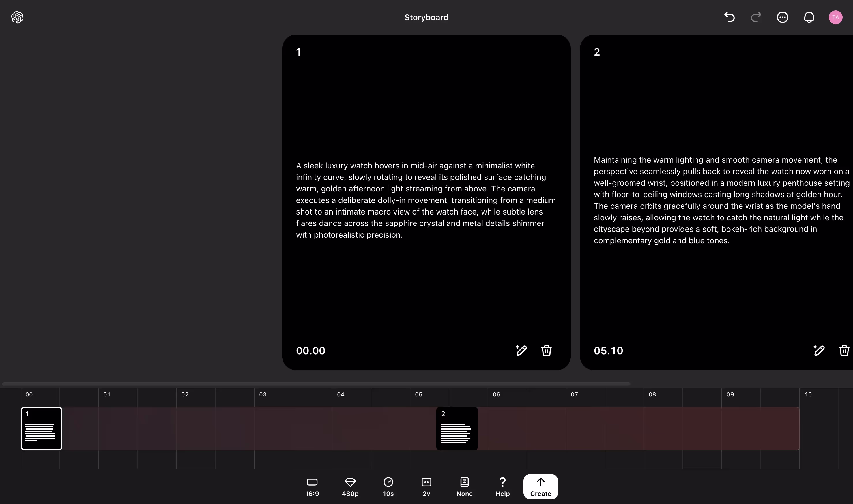This screenshot has width=853, height=504.
Task: Change the 2v variations setting
Action: (426, 487)
